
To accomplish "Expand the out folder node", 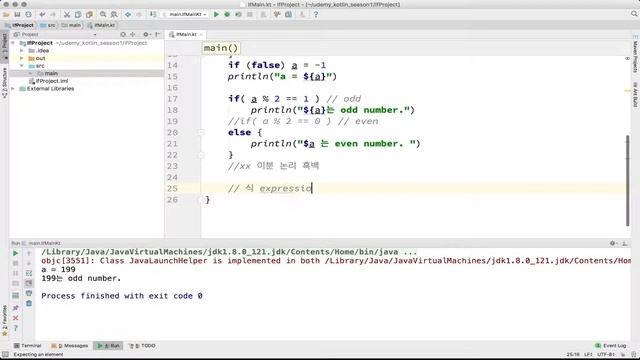I will click(x=22, y=58).
